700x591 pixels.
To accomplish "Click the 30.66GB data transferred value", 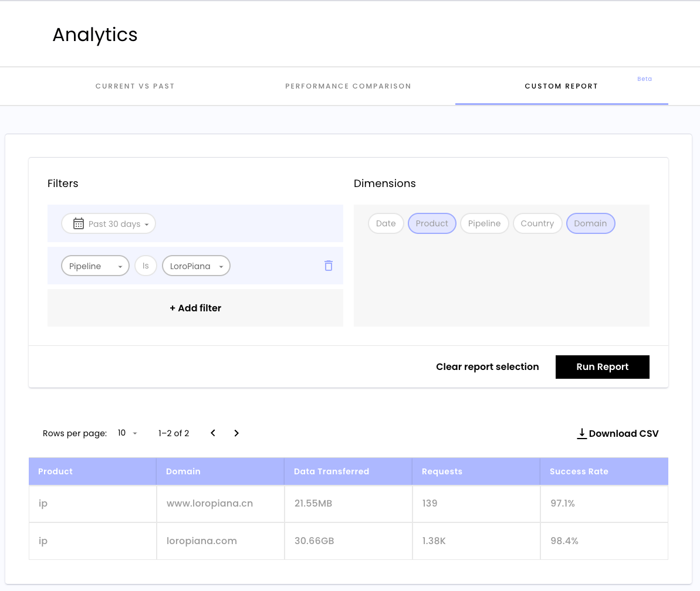I will [x=315, y=541].
